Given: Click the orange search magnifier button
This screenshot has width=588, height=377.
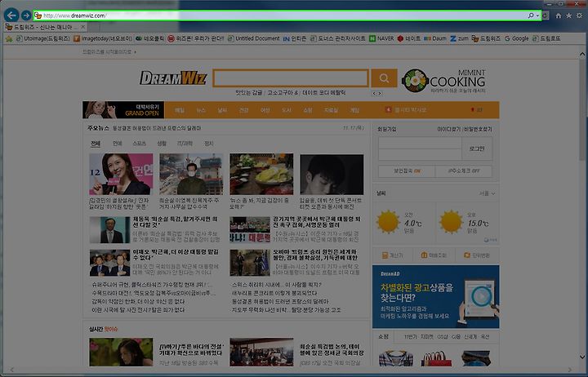Looking at the screenshot, I should click(x=384, y=78).
